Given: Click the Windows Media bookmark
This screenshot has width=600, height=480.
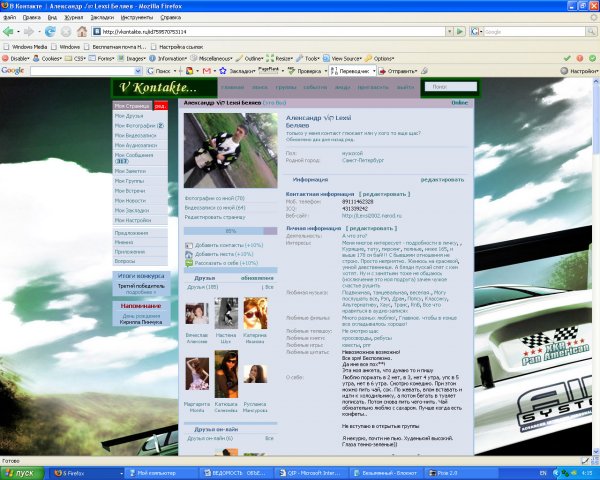Looking at the screenshot, I should pos(25,47).
